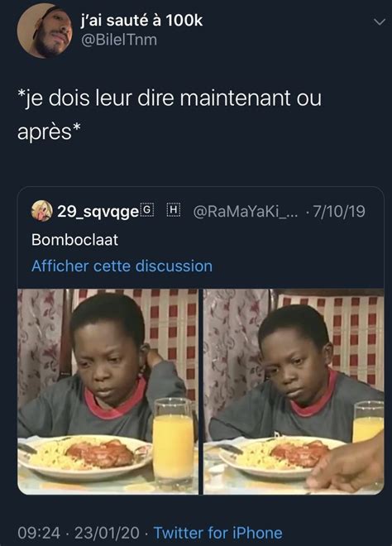Open the @BilelTnm handle
The image size is (392, 546).
pyautogui.click(x=119, y=40)
